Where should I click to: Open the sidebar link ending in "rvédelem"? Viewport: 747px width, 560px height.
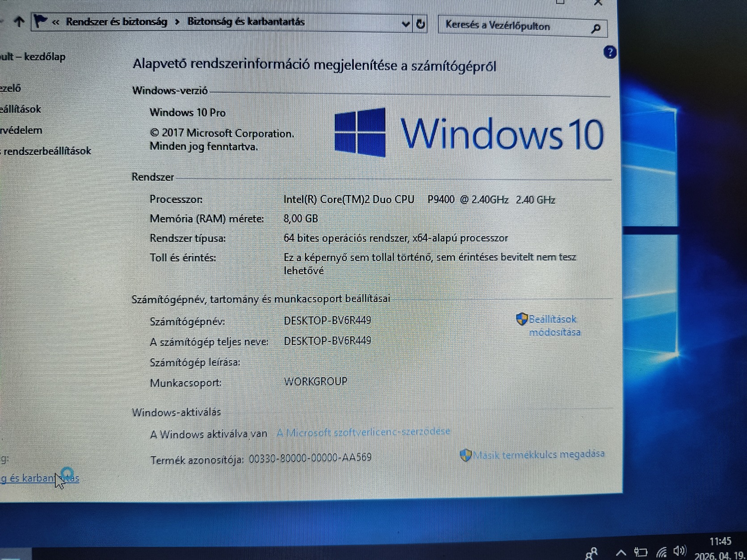coord(21,130)
